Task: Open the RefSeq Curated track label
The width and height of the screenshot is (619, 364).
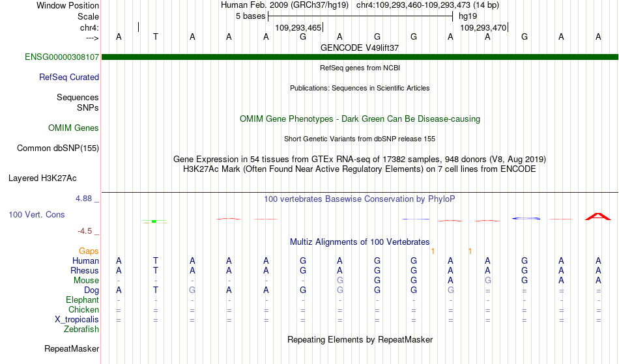Action: tap(68, 77)
